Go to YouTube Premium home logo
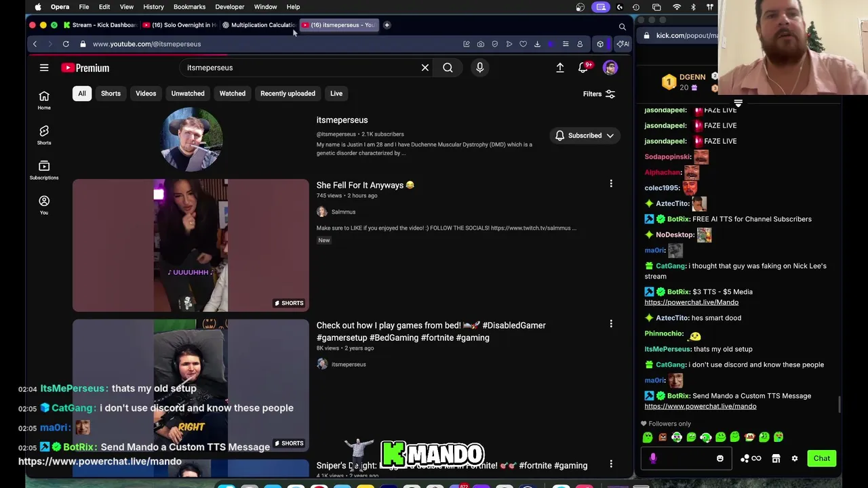868x488 pixels. 85,68
